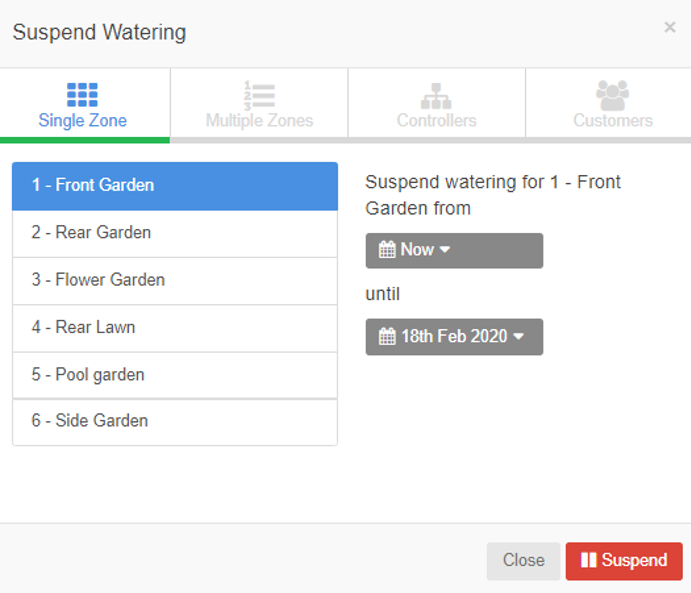Switch to the Controllers tab
The image size is (691, 593).
click(437, 105)
